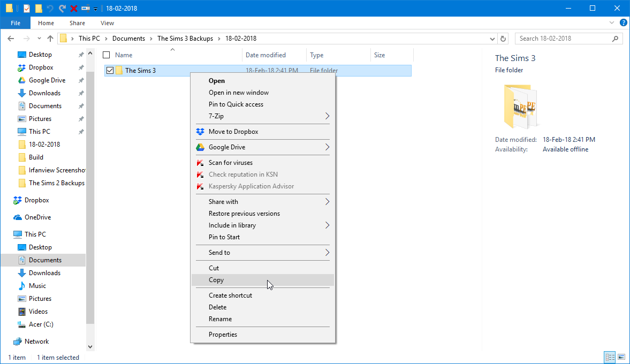Navigate back with the Back arrow
The width and height of the screenshot is (630, 364).
point(11,39)
